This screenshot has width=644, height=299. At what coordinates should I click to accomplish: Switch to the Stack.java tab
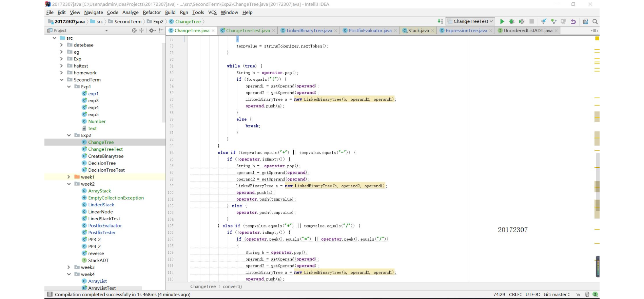pos(418,31)
